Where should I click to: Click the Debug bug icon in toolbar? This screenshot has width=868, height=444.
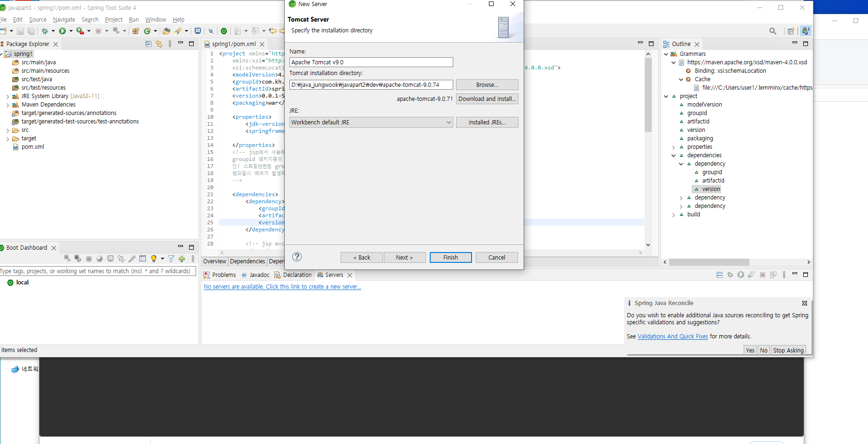(45, 31)
